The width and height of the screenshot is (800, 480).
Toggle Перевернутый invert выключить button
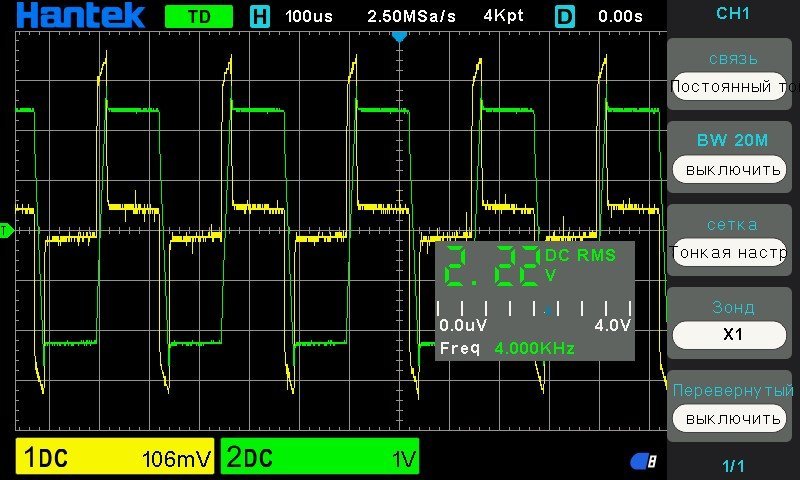[x=733, y=418]
